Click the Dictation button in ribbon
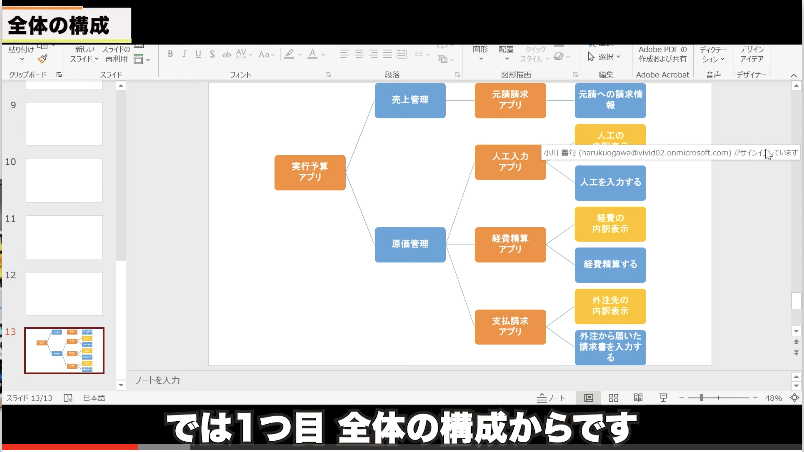 713,53
